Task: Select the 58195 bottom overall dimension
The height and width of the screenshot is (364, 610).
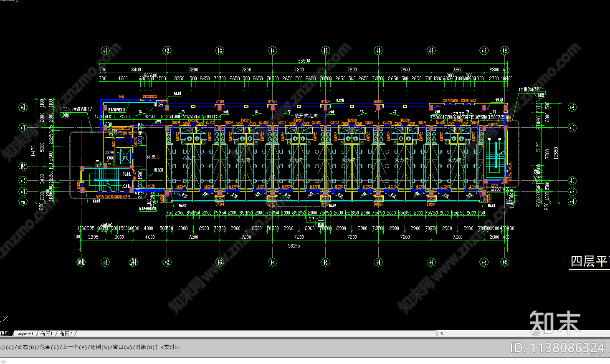Action: (294, 246)
